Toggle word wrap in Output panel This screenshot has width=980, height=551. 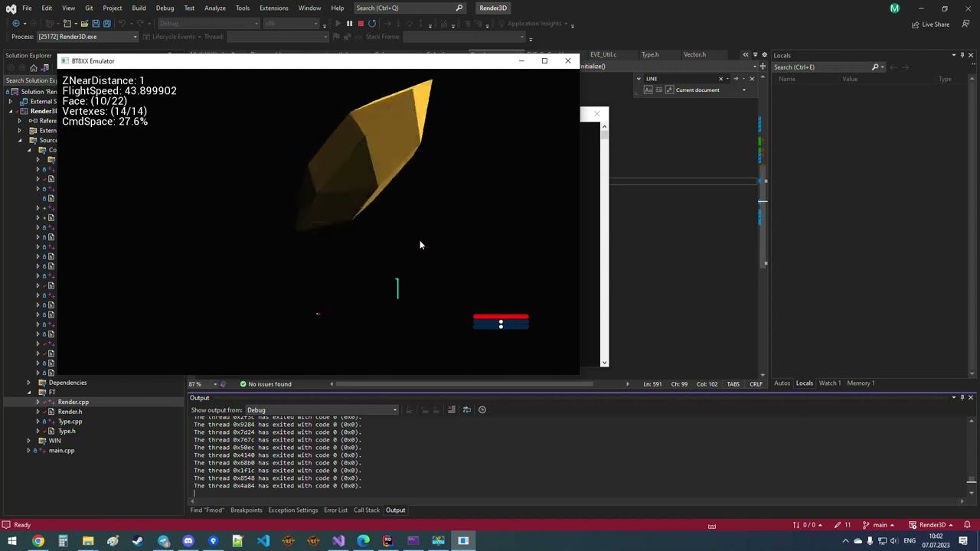[466, 410]
